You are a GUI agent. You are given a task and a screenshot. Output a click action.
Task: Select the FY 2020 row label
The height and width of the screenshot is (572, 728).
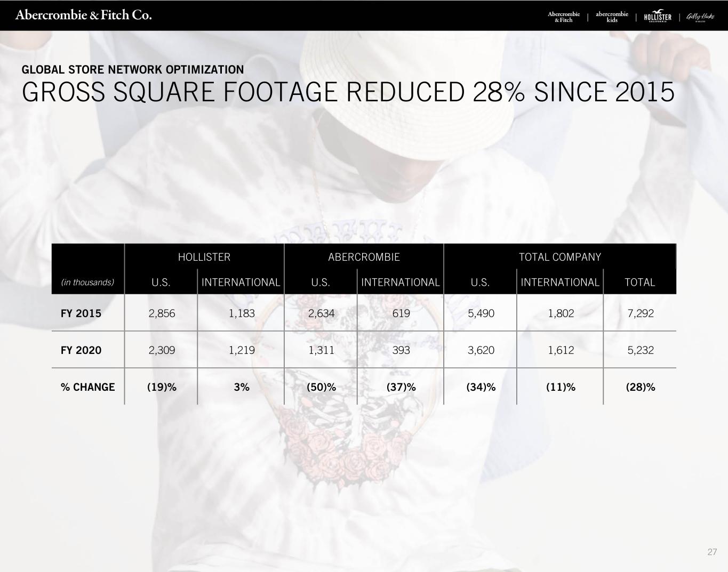coord(81,350)
